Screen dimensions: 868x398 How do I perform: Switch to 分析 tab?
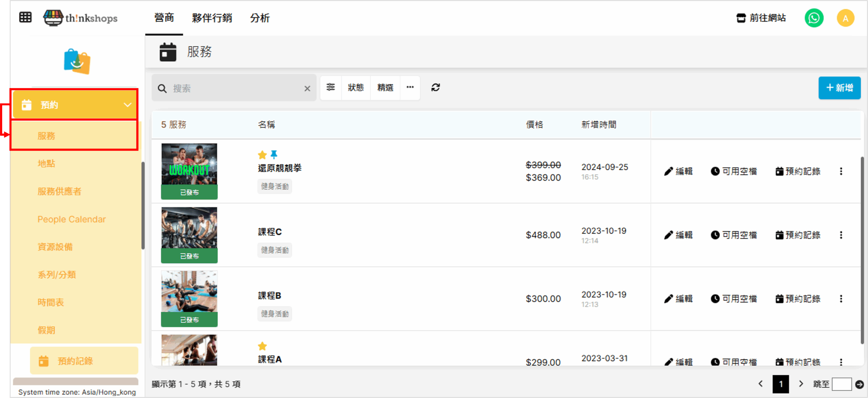point(260,18)
